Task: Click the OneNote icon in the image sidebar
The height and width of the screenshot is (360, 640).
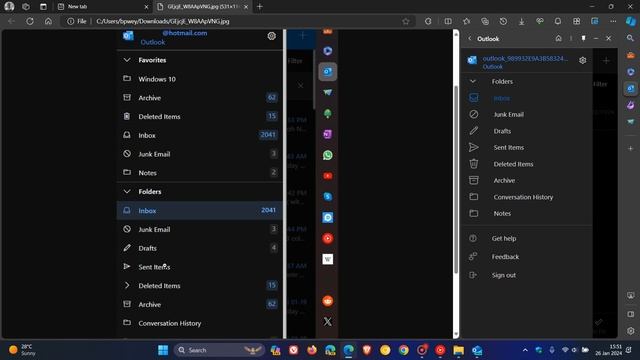Action: click(327, 134)
